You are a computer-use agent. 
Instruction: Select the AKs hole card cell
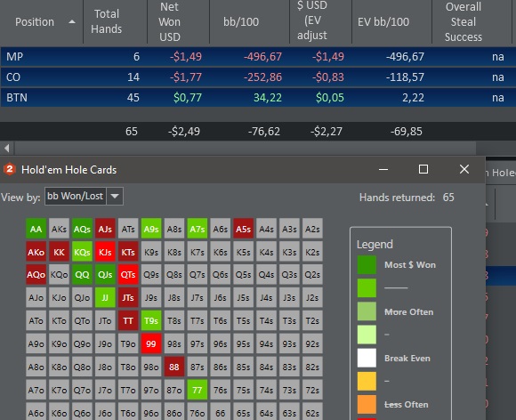coord(59,229)
